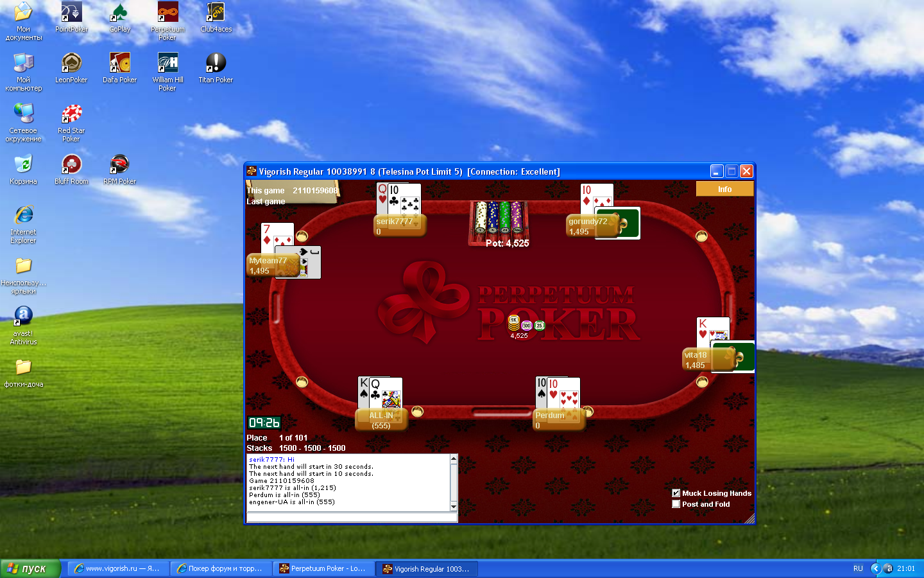
Task: Select the William Hill Poker icon
Action: tap(167, 72)
